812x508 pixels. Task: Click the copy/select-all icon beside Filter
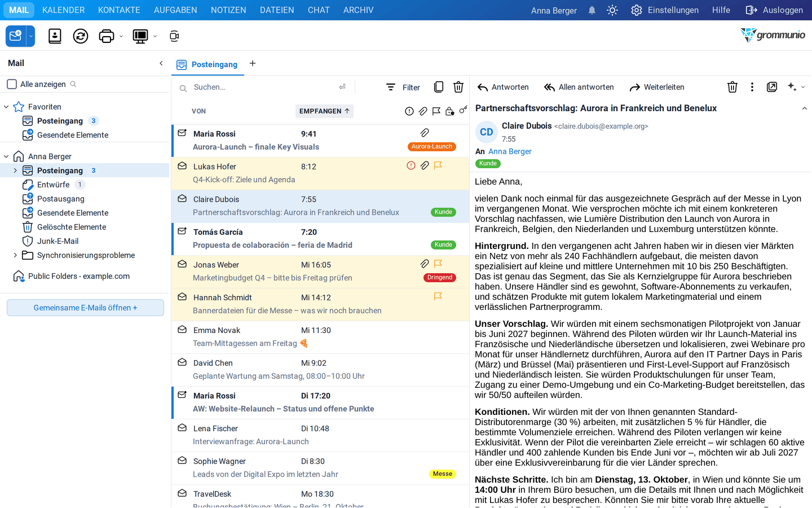point(439,87)
